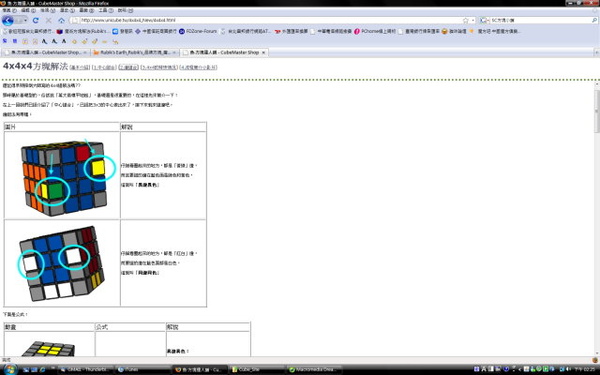Open the fifth menu bar item (Bookmarks)
Viewport: 600px width, 375px height.
86,10
